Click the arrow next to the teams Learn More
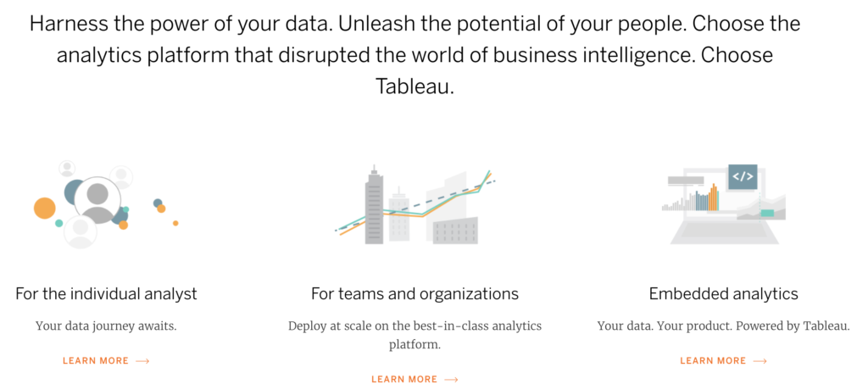The width and height of the screenshot is (868, 384). click(x=452, y=380)
